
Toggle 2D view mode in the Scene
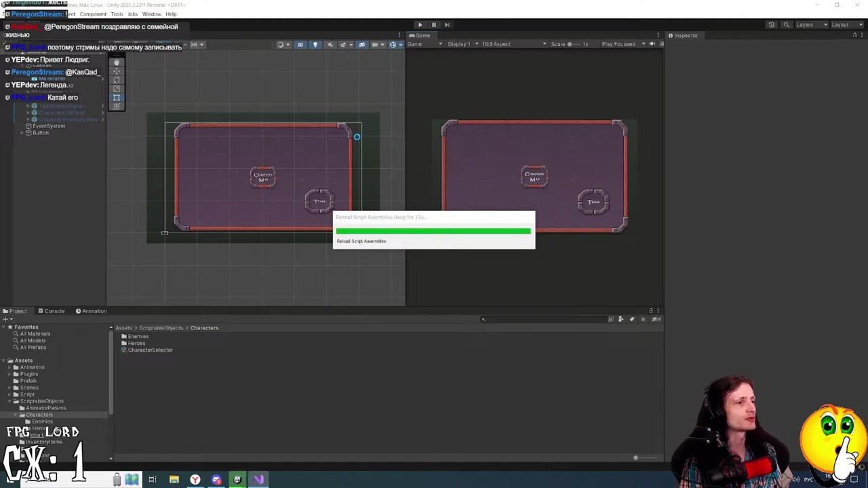(x=300, y=45)
